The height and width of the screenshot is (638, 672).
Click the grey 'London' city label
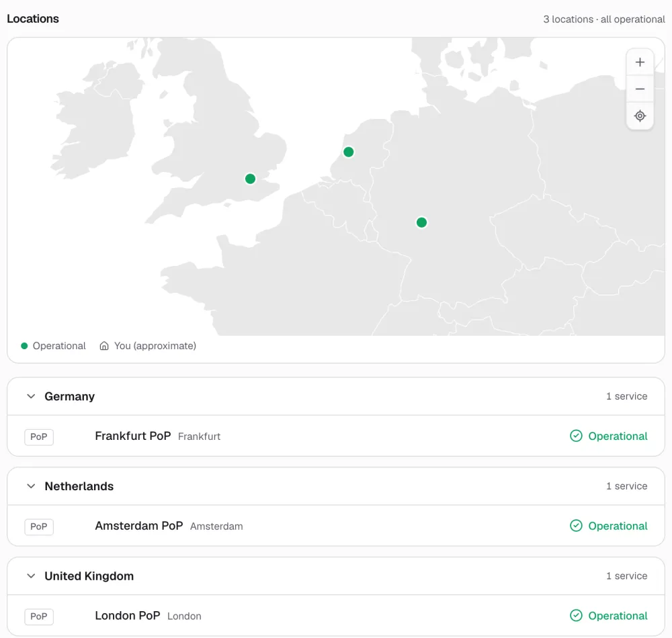coord(184,617)
